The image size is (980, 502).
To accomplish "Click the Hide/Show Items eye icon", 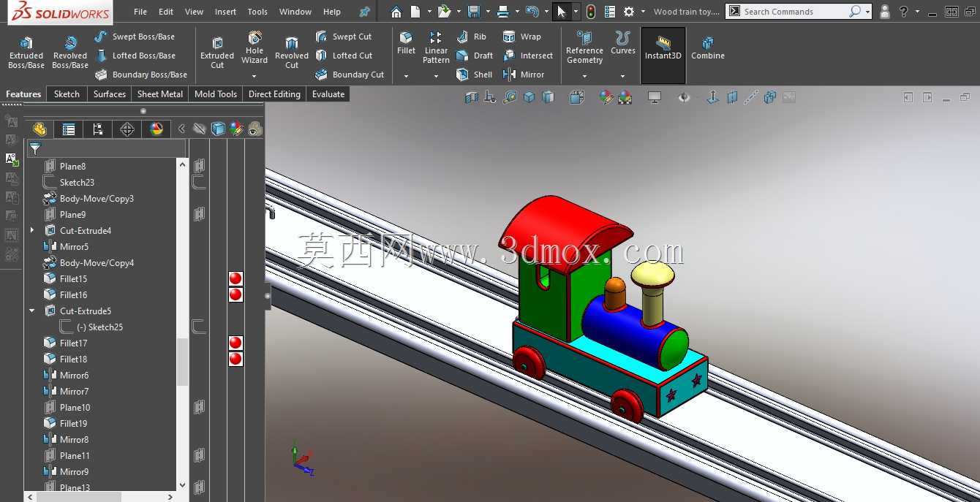I will click(684, 97).
